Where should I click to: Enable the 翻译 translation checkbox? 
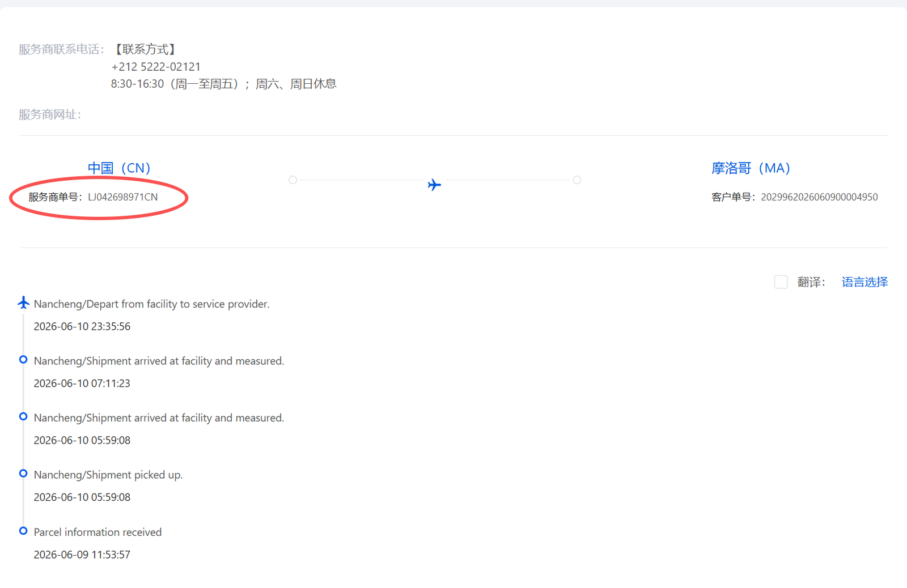[x=781, y=282]
